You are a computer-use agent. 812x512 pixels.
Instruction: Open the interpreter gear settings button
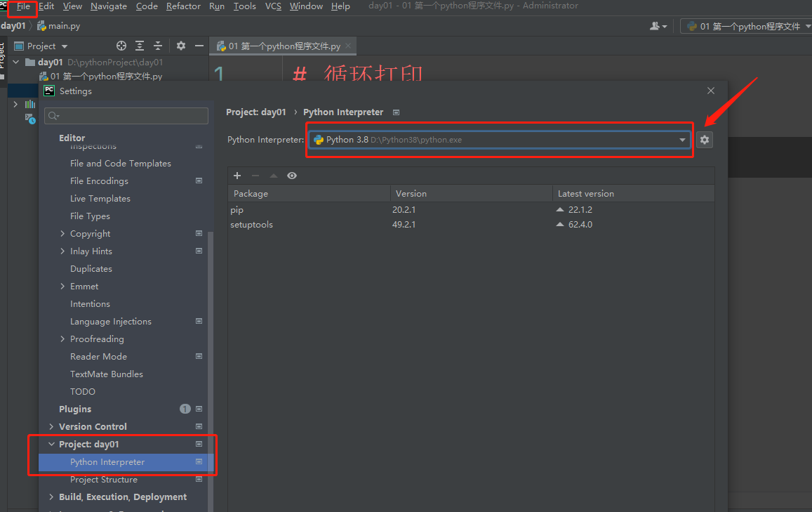[705, 139]
